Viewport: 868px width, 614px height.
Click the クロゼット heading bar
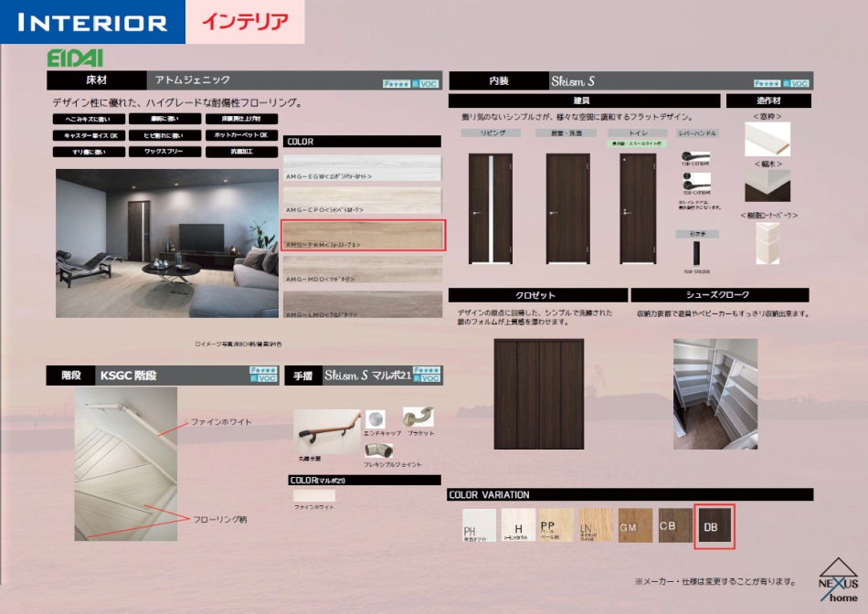point(538,294)
